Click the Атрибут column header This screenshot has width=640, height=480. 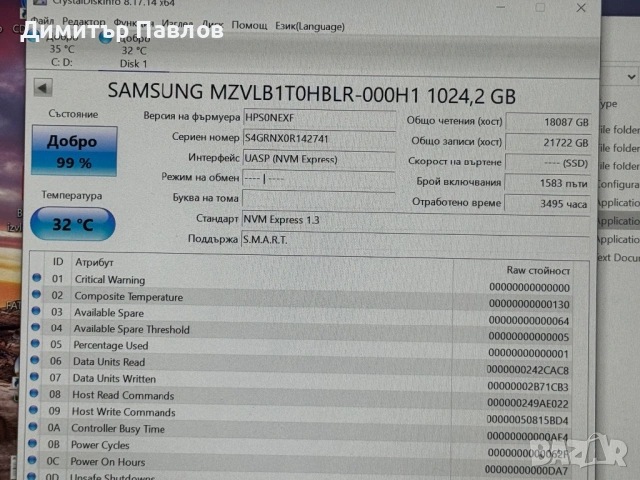94,262
